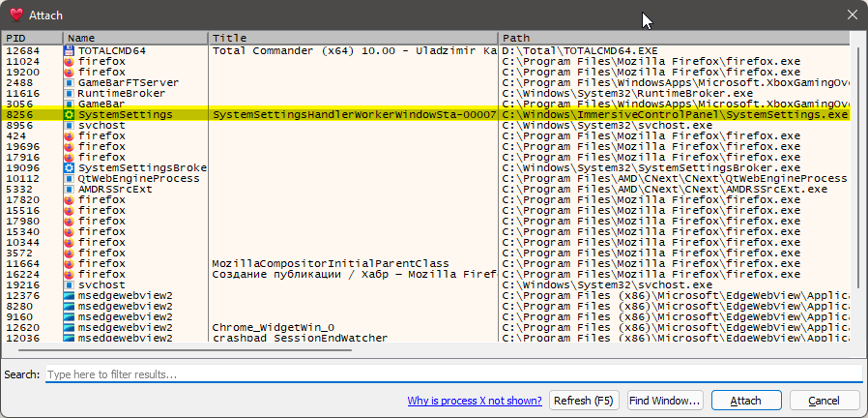Image resolution: width=868 pixels, height=418 pixels.
Task: Click the SystemSettingsBroker.exe path cell
Action: point(651,168)
